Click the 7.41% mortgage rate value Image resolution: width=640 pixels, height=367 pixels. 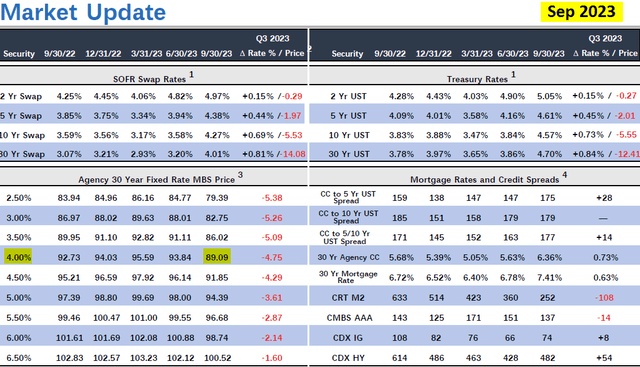(x=549, y=278)
